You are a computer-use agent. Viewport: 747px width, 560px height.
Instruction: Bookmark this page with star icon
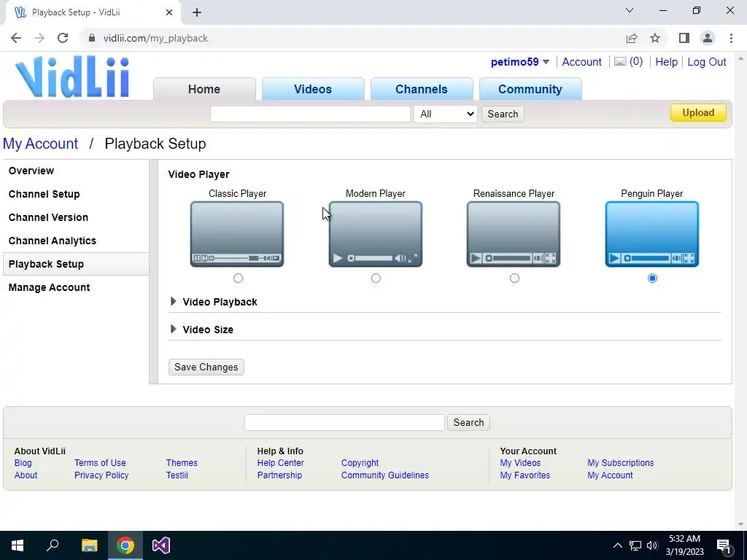pyautogui.click(x=655, y=38)
